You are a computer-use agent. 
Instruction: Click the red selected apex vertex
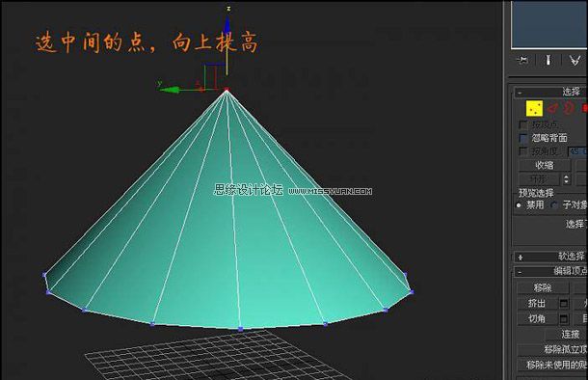227,90
